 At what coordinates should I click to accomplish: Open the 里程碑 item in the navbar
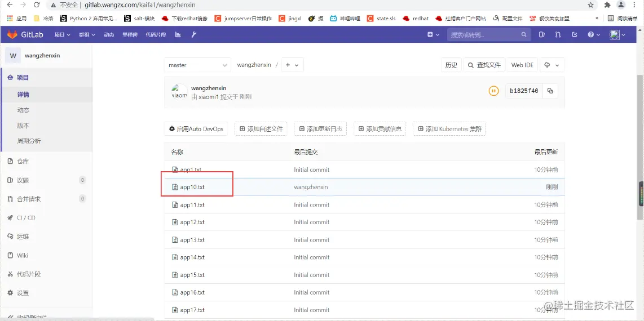[130, 35]
